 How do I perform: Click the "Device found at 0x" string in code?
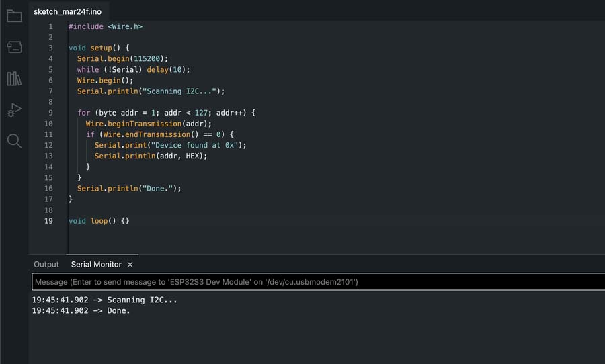pos(202,145)
